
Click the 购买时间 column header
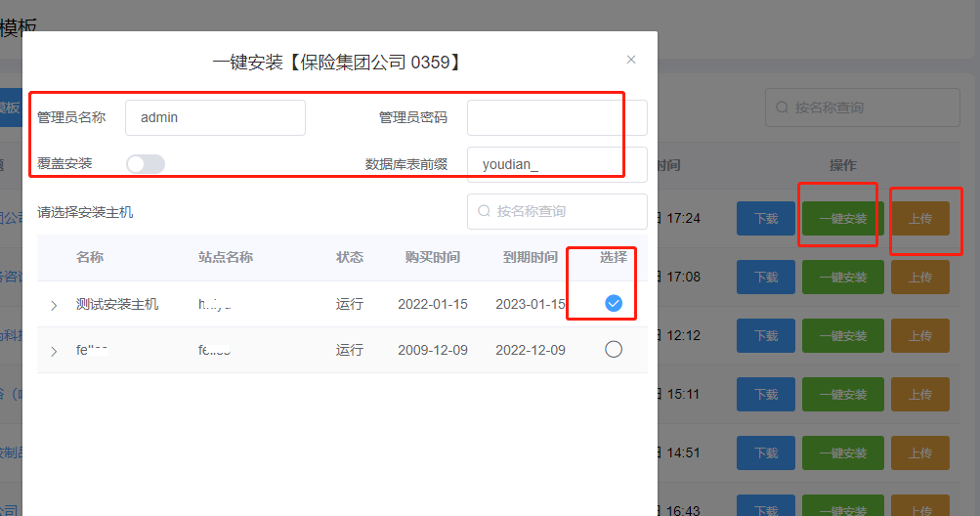tap(433, 258)
